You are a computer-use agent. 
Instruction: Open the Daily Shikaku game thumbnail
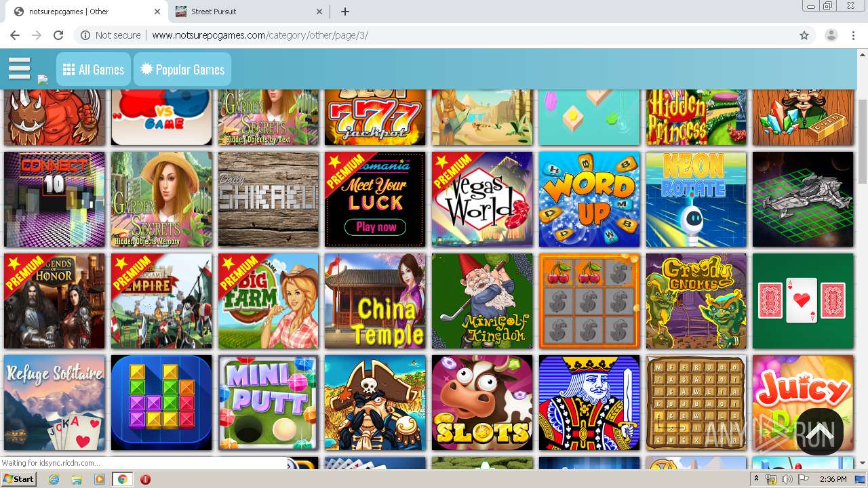269,199
